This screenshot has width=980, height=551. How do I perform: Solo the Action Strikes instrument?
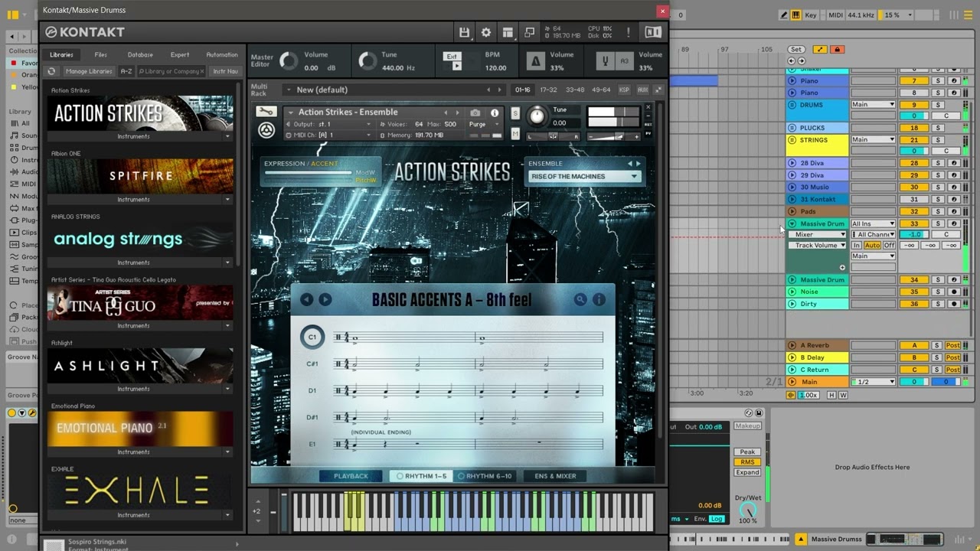click(515, 113)
